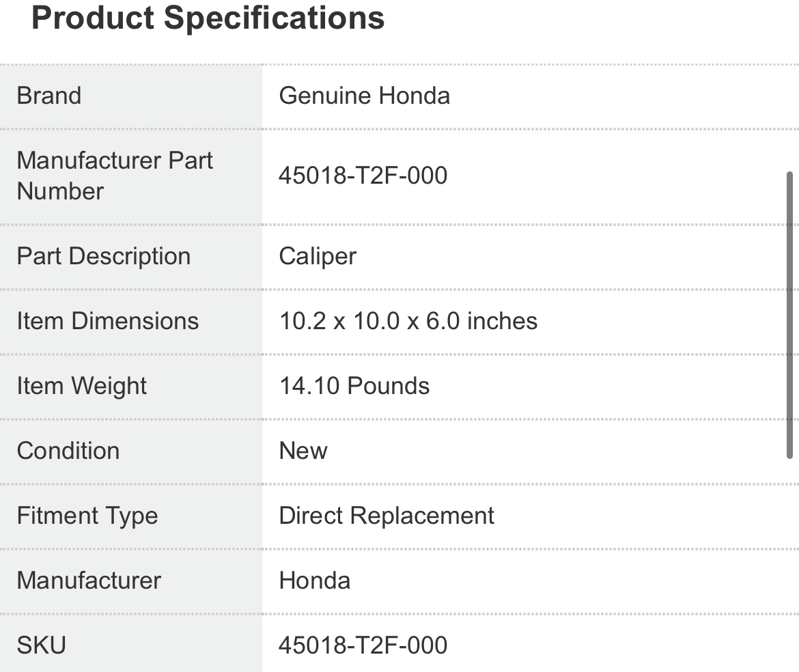Click the Manufacturer Part Number label

coord(115,176)
